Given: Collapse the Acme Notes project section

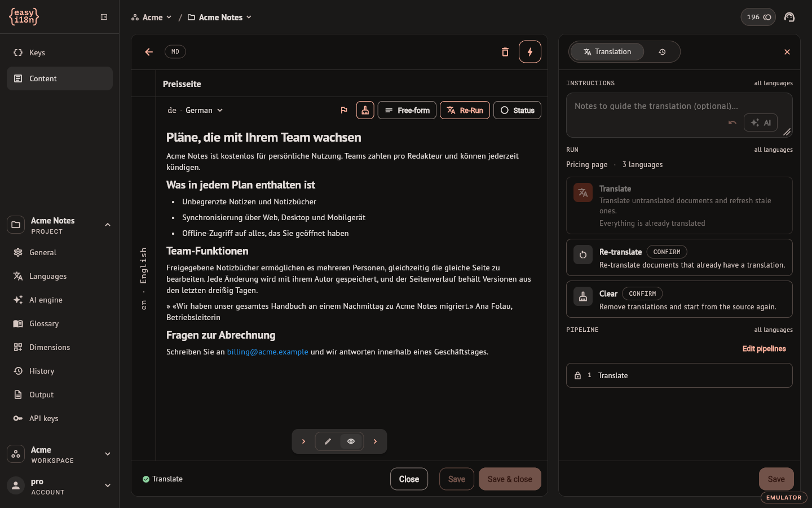Looking at the screenshot, I should pos(108,225).
